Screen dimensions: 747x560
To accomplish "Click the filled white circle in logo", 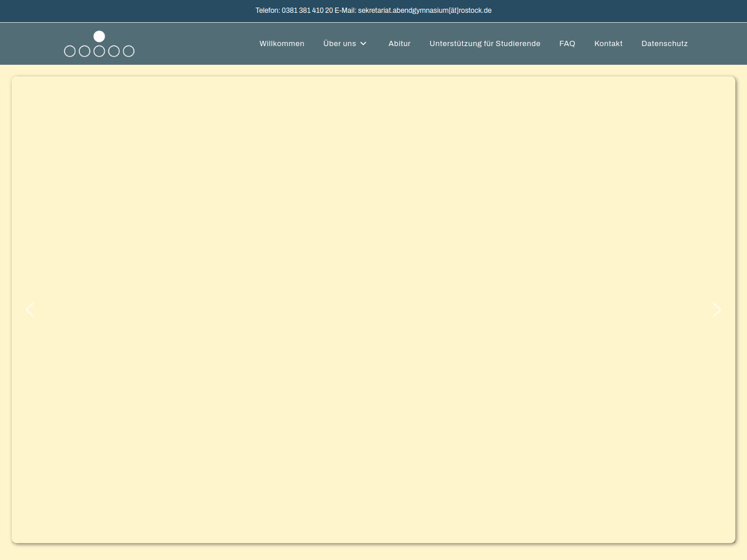I will [x=99, y=37].
